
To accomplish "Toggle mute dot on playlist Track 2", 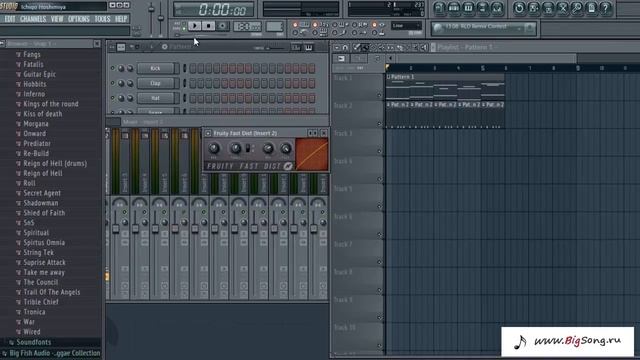I will (379, 123).
